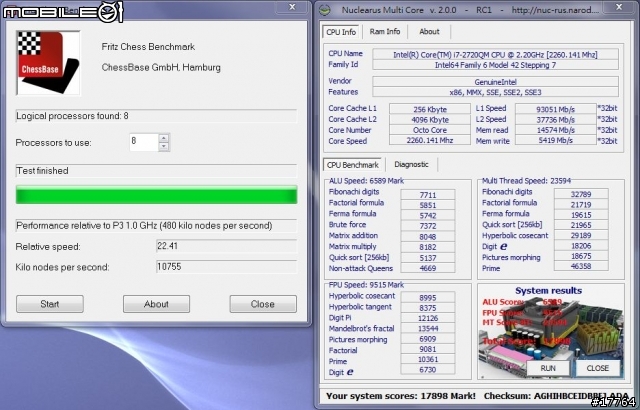Open About in Fritz Chess Benchmark
Viewport: 640px width, 410px height.
tap(156, 304)
